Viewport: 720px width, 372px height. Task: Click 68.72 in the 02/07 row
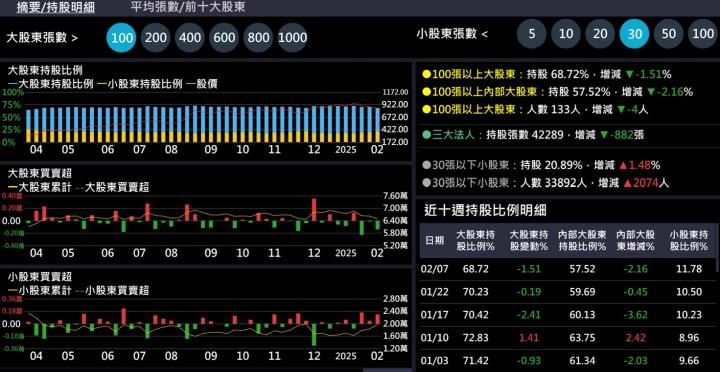click(476, 269)
